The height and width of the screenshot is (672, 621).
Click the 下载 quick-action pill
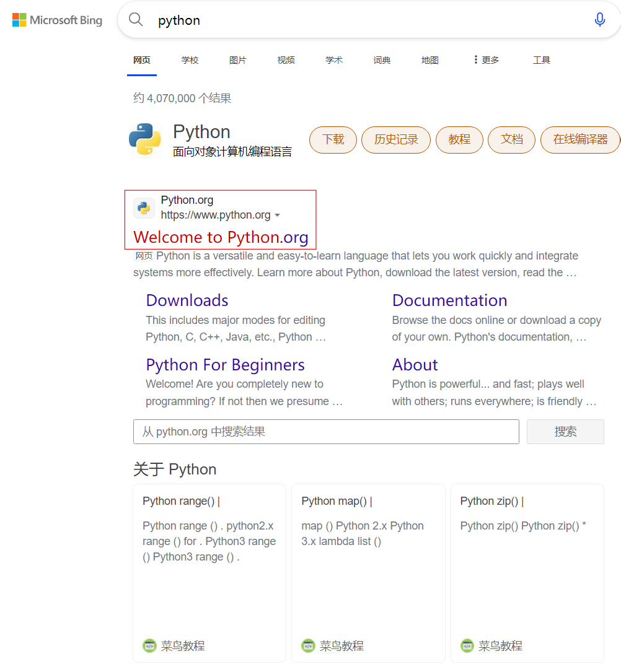coord(333,139)
